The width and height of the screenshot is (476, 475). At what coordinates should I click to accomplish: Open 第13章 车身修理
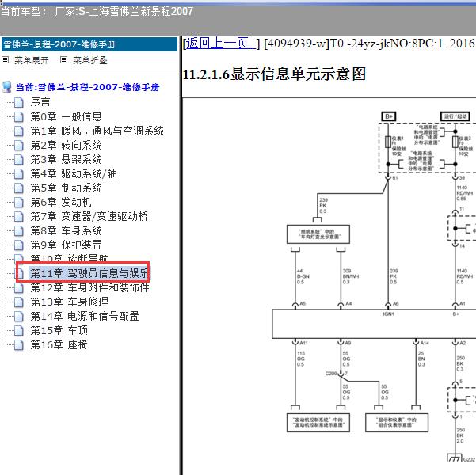69,302
